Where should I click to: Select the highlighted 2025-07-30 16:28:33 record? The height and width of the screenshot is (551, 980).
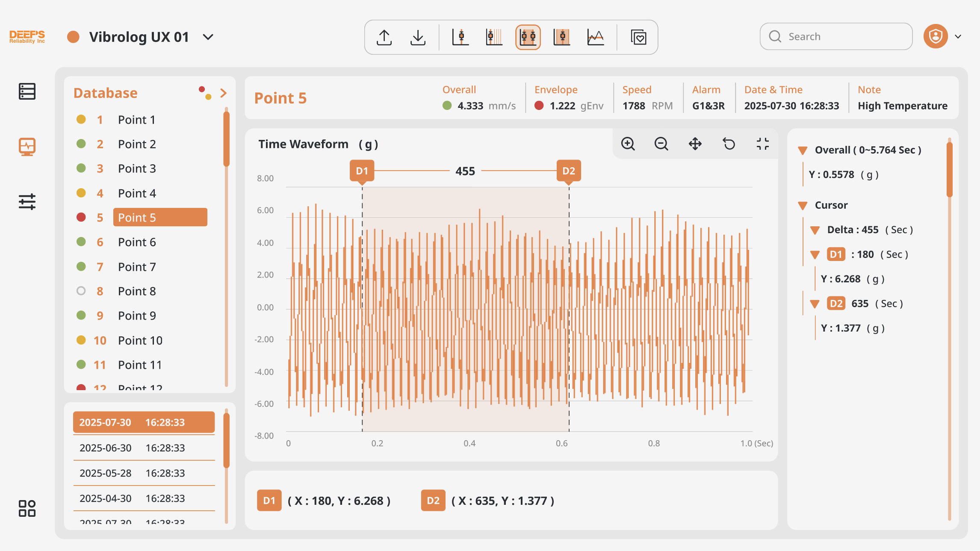[x=144, y=422]
